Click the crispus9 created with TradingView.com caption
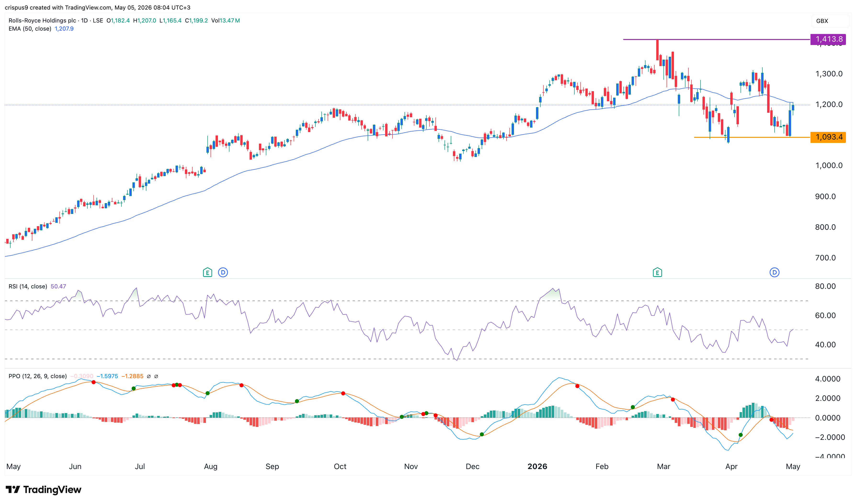The height and width of the screenshot is (504, 856). 97,7
